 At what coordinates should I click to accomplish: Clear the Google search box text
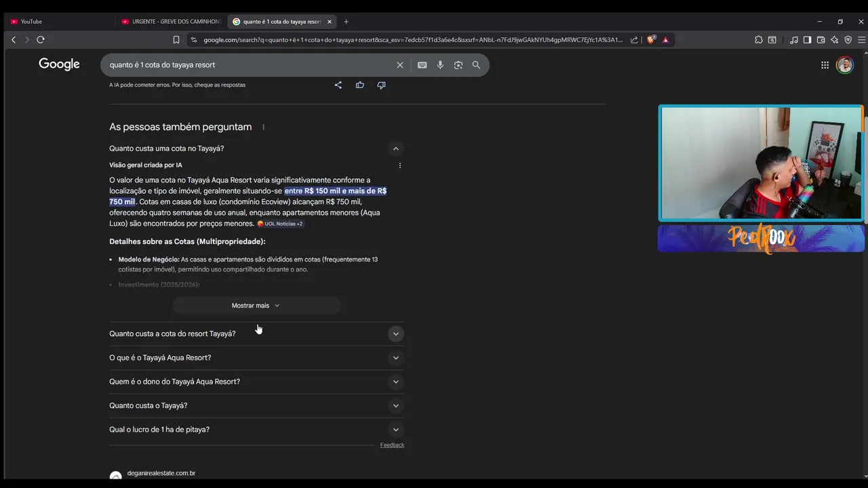point(400,65)
